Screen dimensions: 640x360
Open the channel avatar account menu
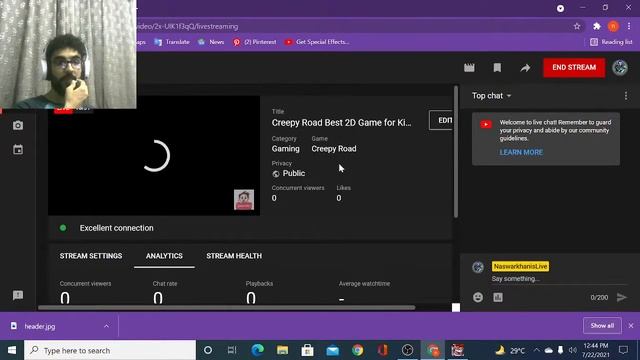(x=620, y=67)
